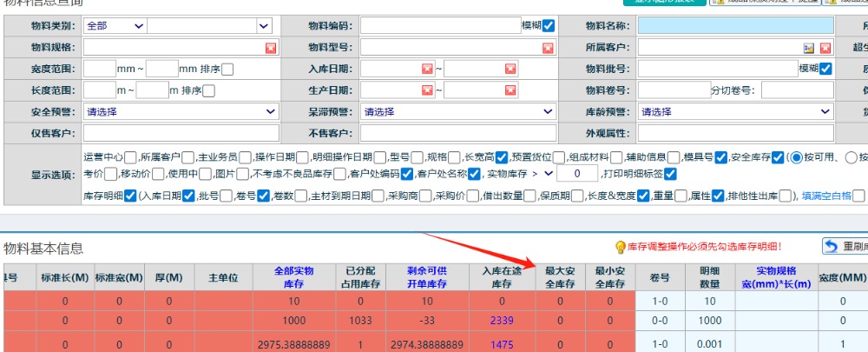
Task: Click calendar icon for 入库日期 end date
Action: coord(512,69)
